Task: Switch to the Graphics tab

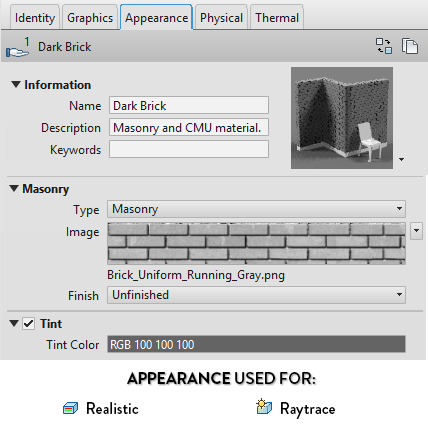Action: tap(90, 18)
